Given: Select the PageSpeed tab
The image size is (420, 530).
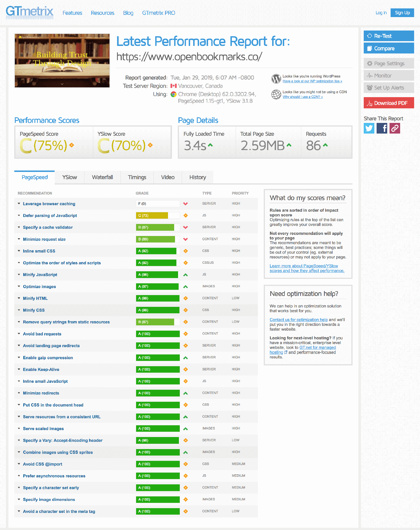Looking at the screenshot, I should click(x=34, y=177).
